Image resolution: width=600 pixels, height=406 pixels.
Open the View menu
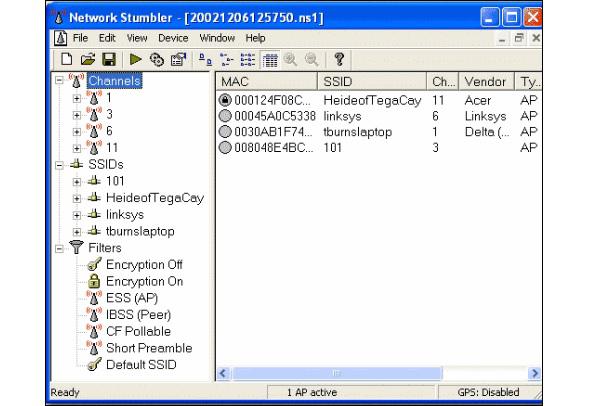click(137, 38)
